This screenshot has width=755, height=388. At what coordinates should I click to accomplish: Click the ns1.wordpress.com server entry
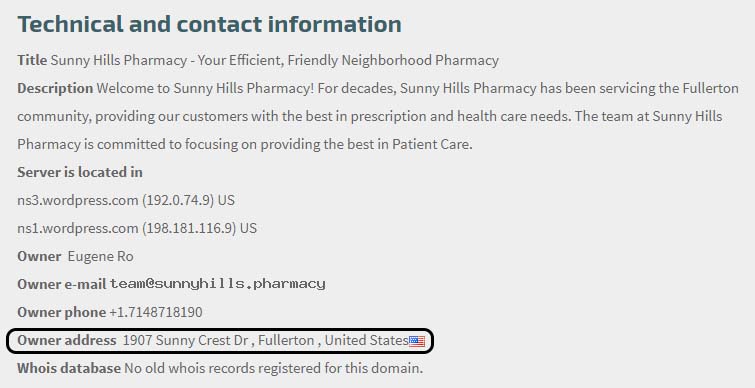point(137,228)
